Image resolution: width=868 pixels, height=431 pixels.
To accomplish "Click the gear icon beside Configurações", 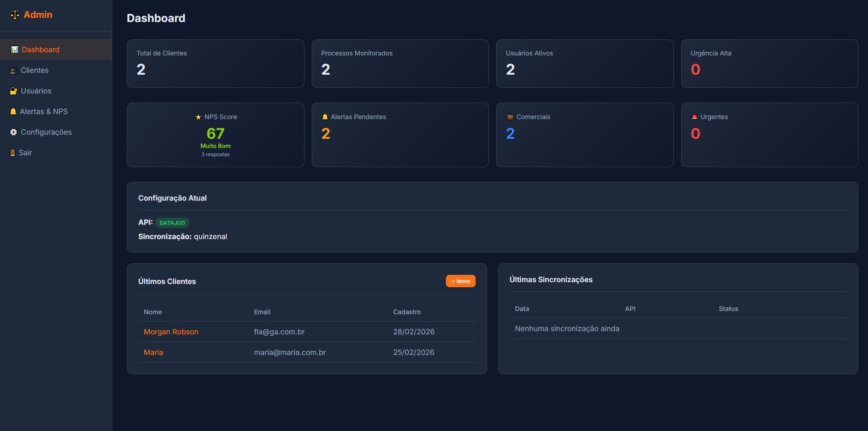I will [13, 132].
